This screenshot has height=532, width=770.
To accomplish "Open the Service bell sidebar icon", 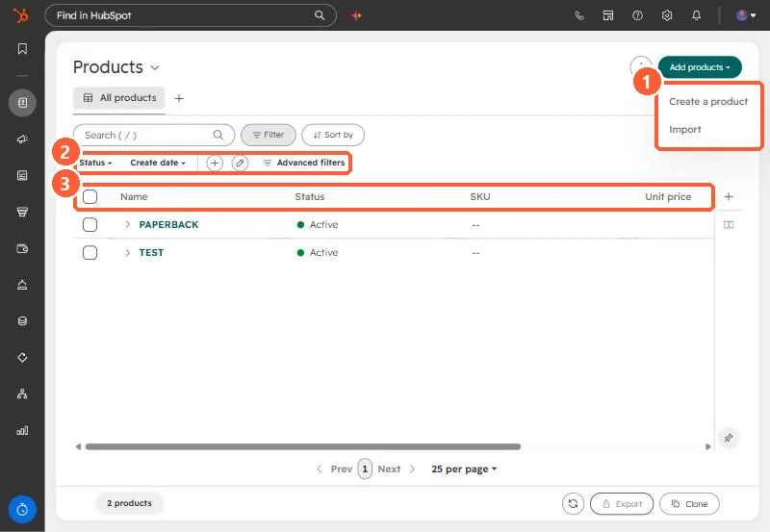I will tap(22, 285).
